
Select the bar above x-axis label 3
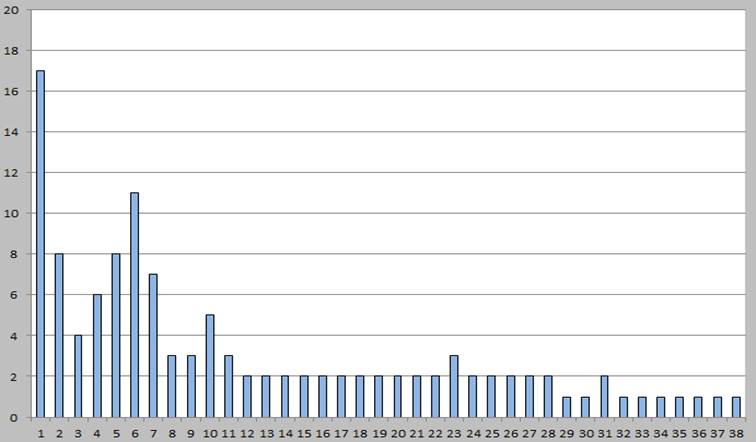(x=78, y=377)
